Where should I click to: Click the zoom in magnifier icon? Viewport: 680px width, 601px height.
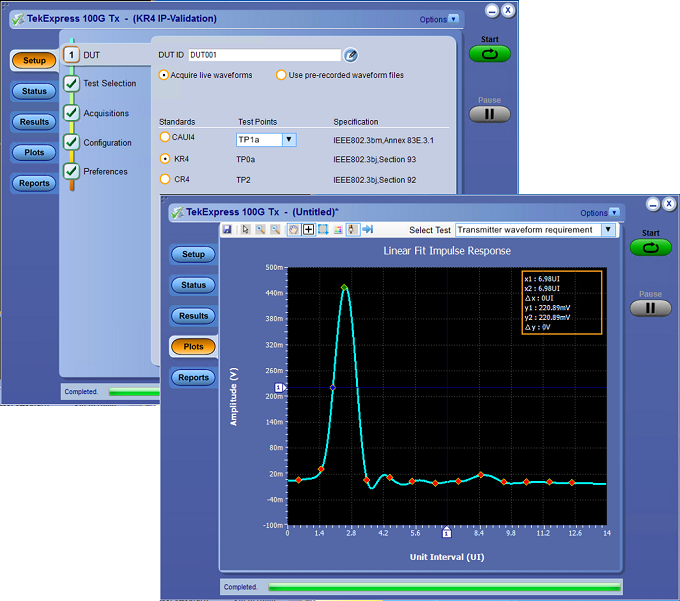(260, 230)
